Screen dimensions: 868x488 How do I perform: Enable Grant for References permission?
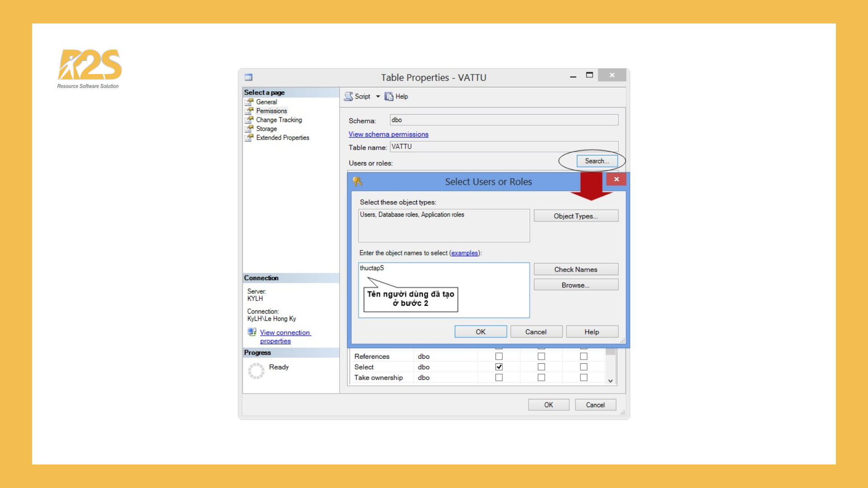(x=499, y=356)
